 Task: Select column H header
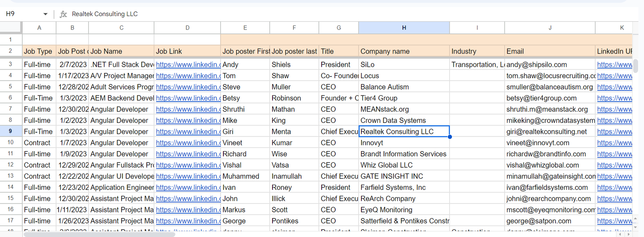[404, 28]
